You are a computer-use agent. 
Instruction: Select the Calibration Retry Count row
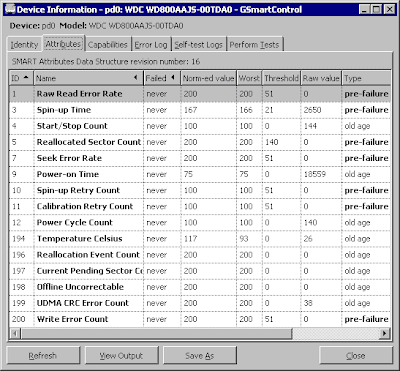tap(200, 206)
